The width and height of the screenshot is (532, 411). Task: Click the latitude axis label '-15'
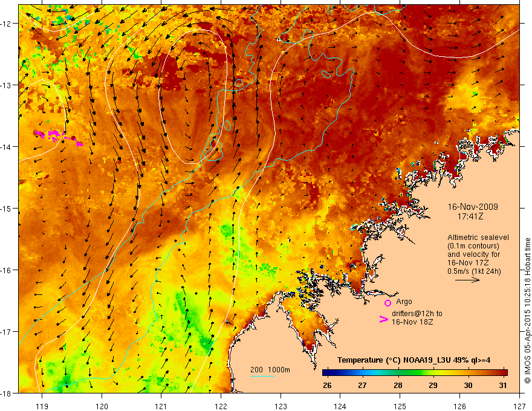pos(6,208)
